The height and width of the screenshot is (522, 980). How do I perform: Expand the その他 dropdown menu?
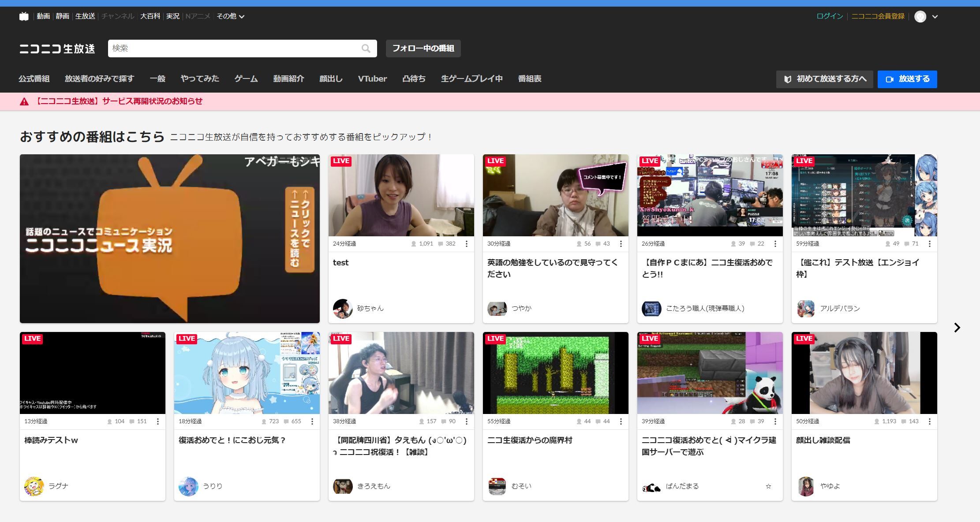coord(230,16)
